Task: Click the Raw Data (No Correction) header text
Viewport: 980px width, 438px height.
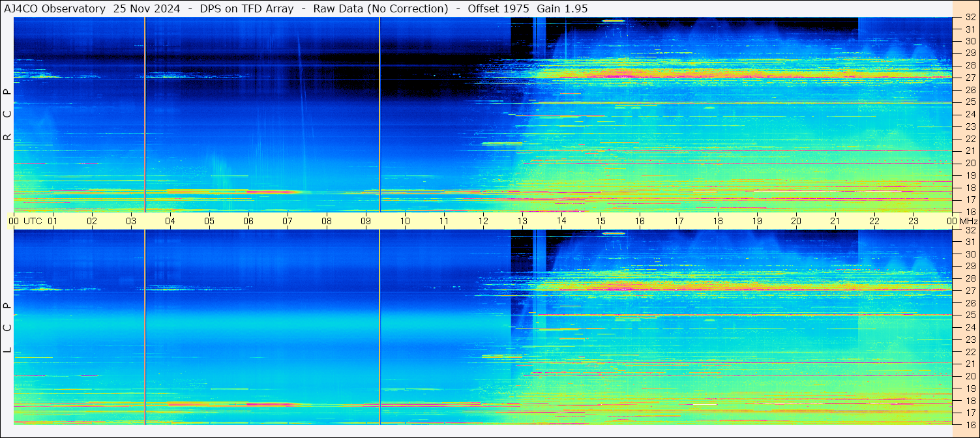Action: tap(381, 8)
